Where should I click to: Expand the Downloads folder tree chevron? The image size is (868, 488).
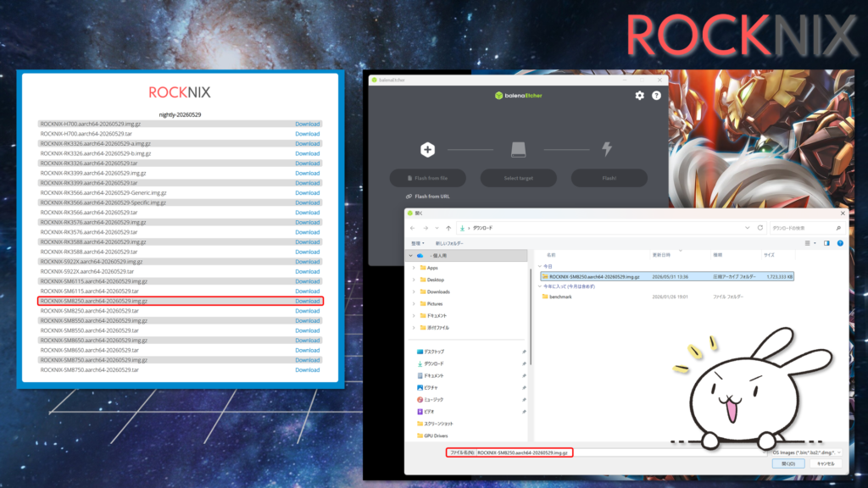click(x=414, y=291)
